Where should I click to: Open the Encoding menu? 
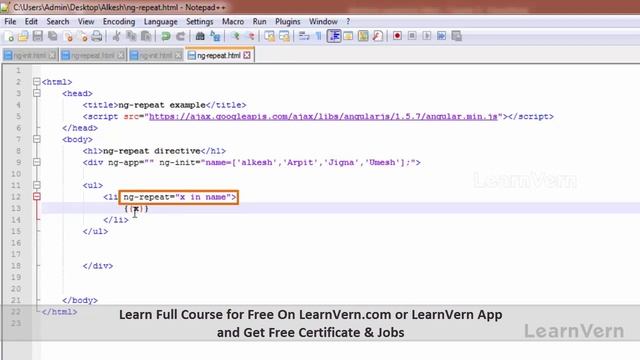tap(119, 22)
